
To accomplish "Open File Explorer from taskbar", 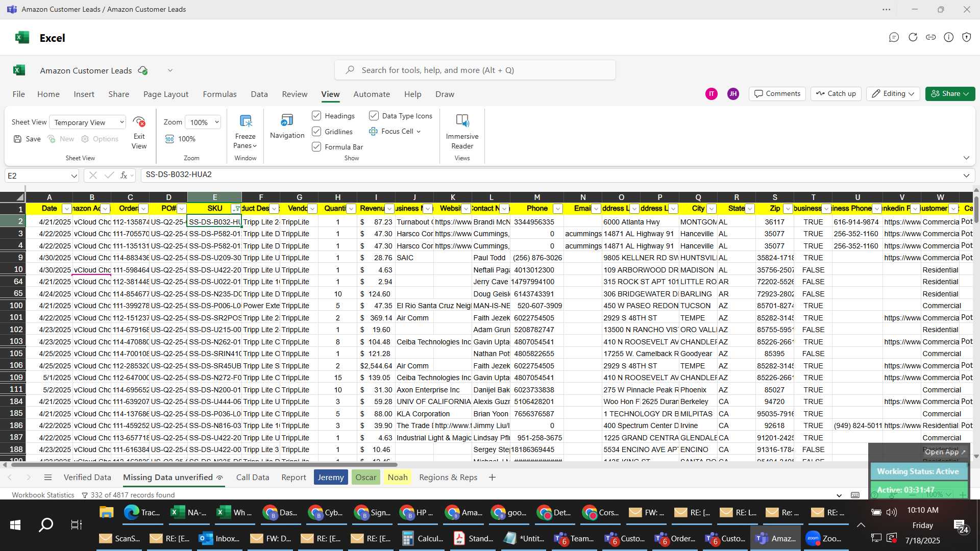I will click(106, 513).
